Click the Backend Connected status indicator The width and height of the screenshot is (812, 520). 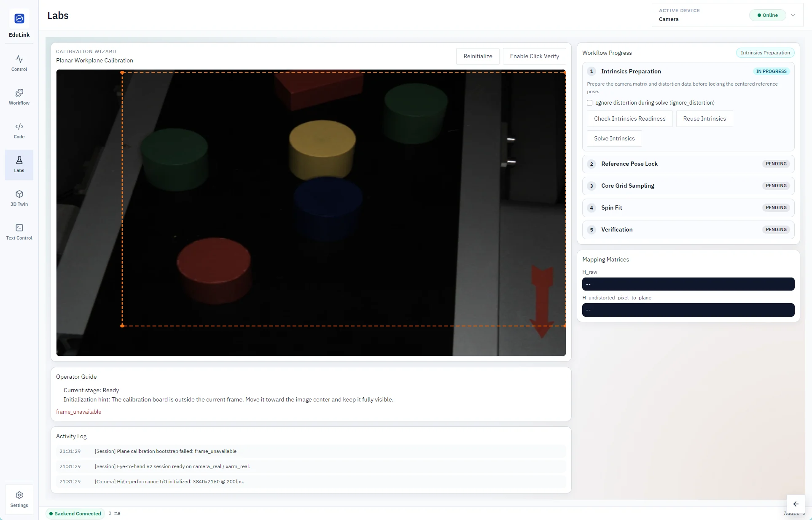75,514
